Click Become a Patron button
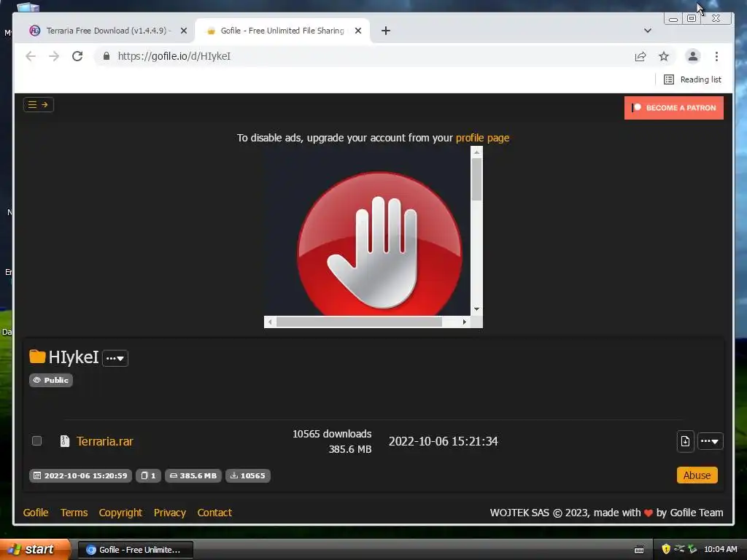 673,108
